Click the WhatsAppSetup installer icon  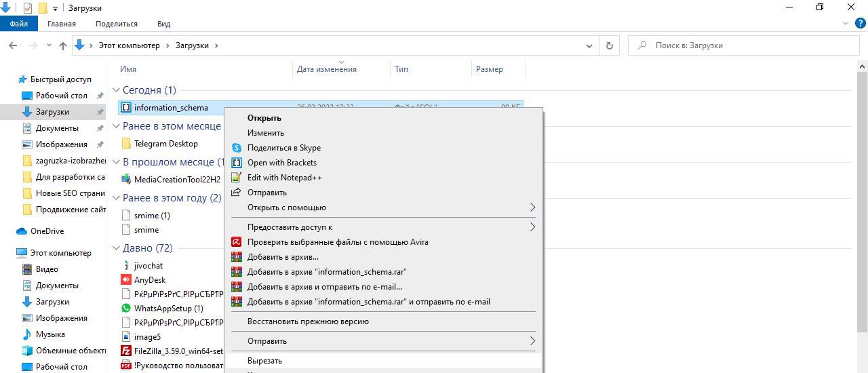(x=126, y=309)
